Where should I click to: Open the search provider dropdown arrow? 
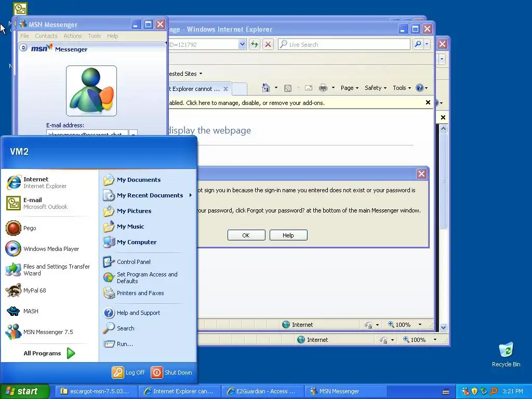point(427,44)
